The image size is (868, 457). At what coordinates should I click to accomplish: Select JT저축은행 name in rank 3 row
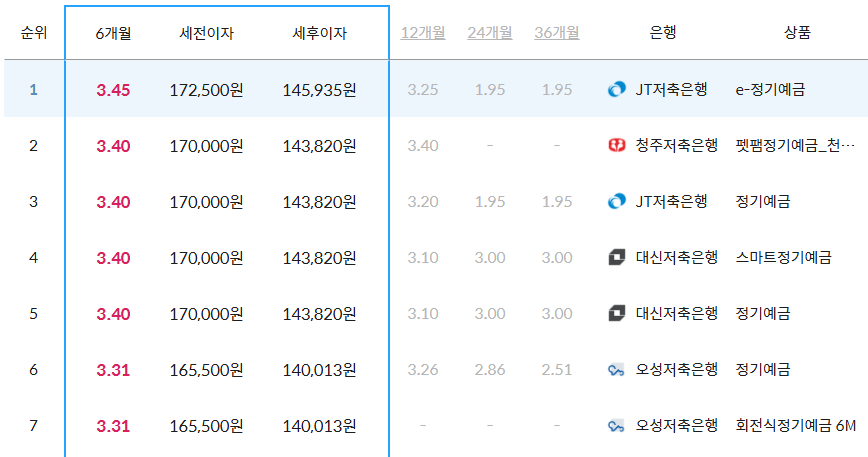click(x=671, y=201)
